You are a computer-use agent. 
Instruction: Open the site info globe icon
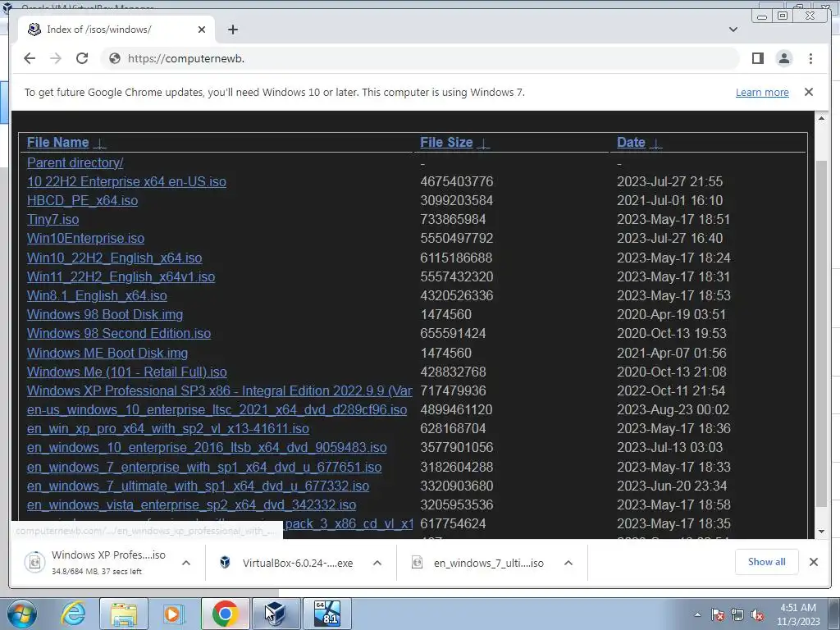pyautogui.click(x=115, y=58)
